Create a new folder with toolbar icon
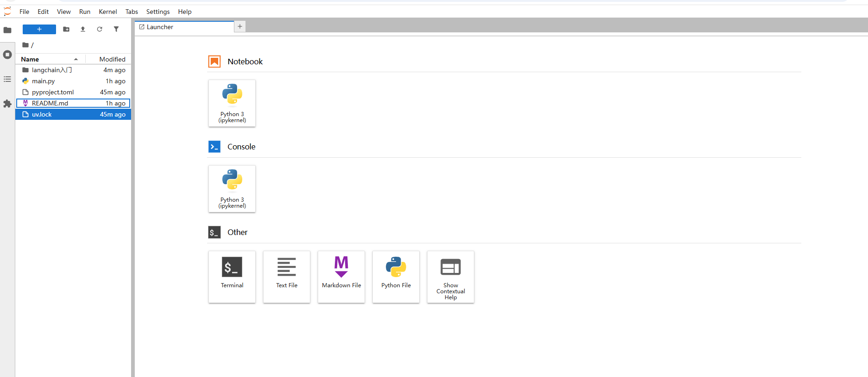The image size is (868, 377). point(66,29)
